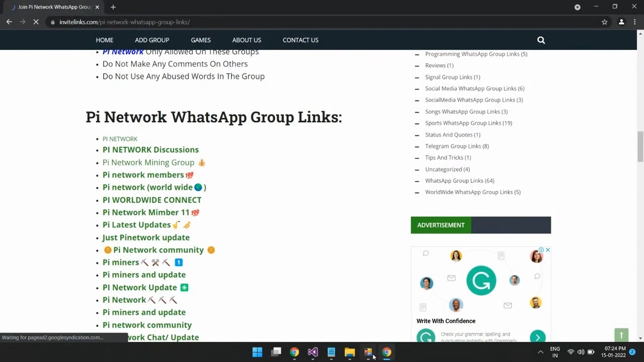Click the address bar URL field
644x362 pixels.
pyautogui.click(x=322, y=22)
